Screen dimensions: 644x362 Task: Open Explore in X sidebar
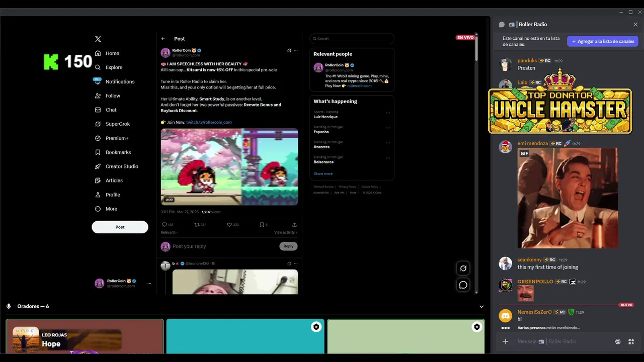(x=109, y=67)
